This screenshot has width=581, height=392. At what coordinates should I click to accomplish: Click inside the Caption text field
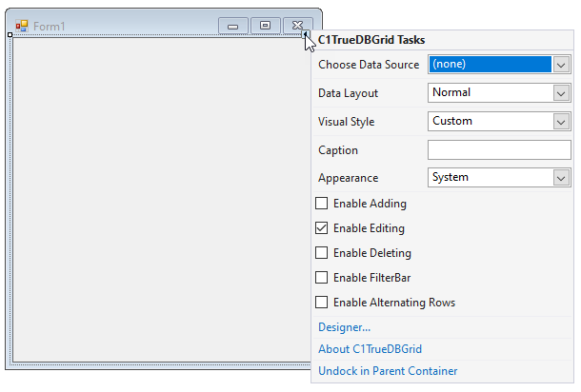[498, 150]
